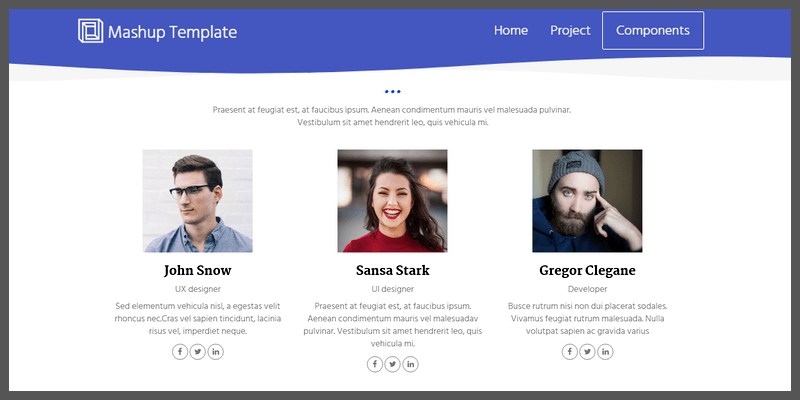
Task: Open Gregor Clegane's Facebook icon
Action: click(570, 352)
